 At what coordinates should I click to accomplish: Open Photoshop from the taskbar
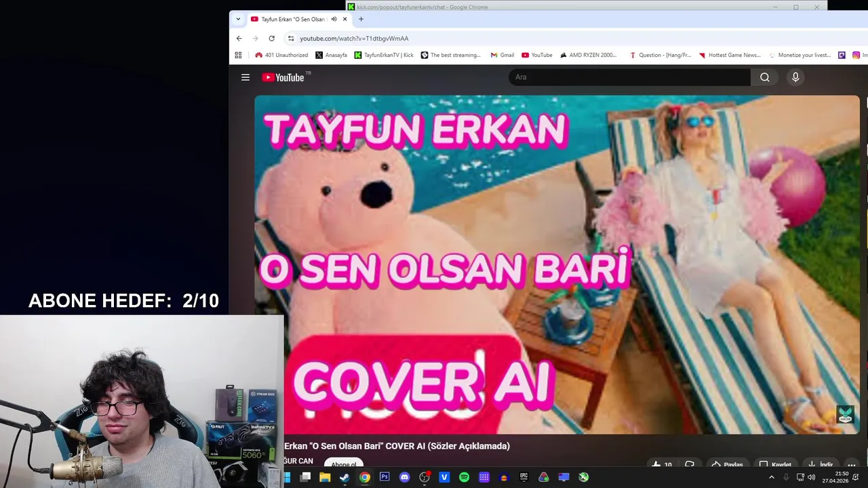click(x=384, y=477)
